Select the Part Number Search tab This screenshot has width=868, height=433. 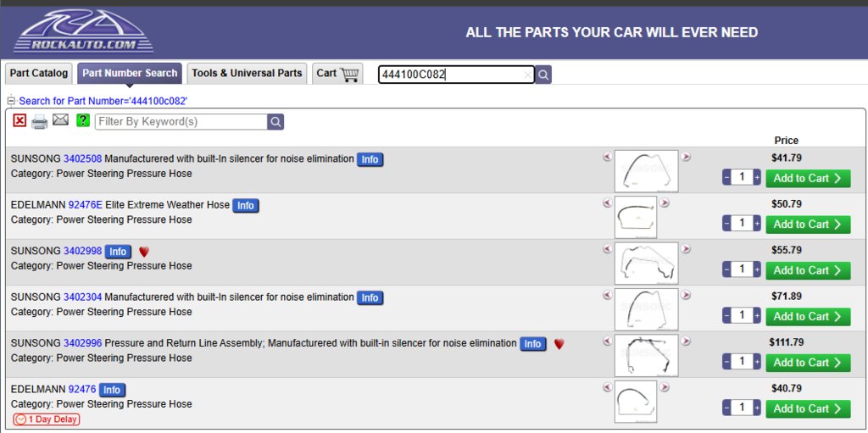tap(130, 73)
